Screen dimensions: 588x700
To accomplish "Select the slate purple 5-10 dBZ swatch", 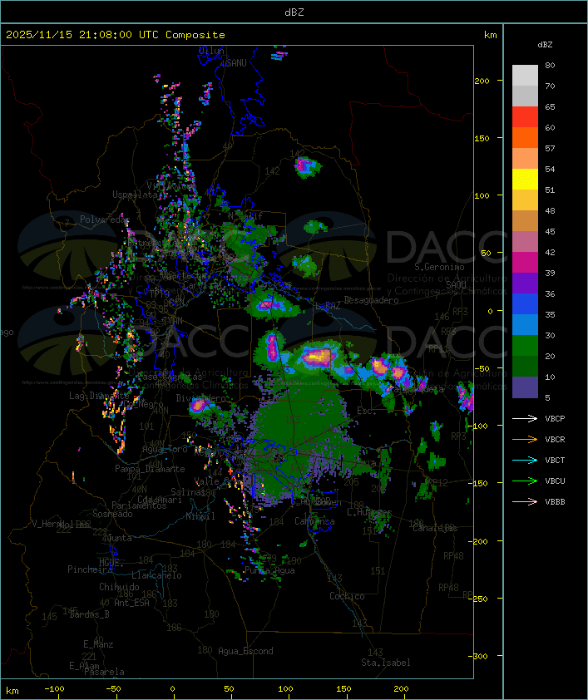I will (525, 387).
